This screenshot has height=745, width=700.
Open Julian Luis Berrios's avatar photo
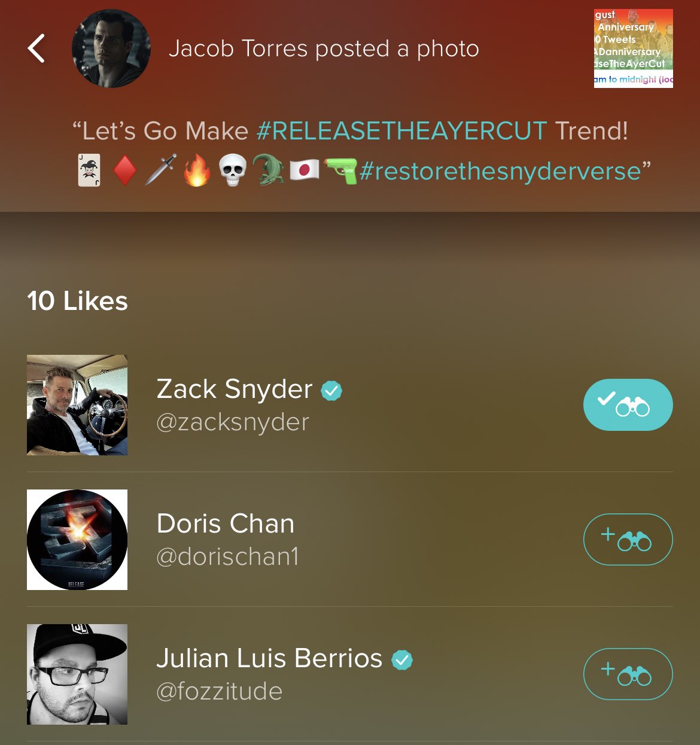click(x=77, y=674)
